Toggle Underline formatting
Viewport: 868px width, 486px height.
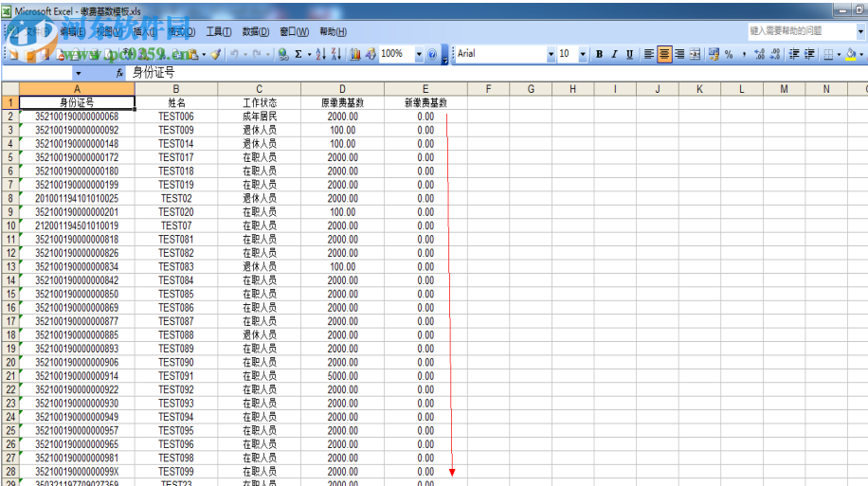click(629, 54)
